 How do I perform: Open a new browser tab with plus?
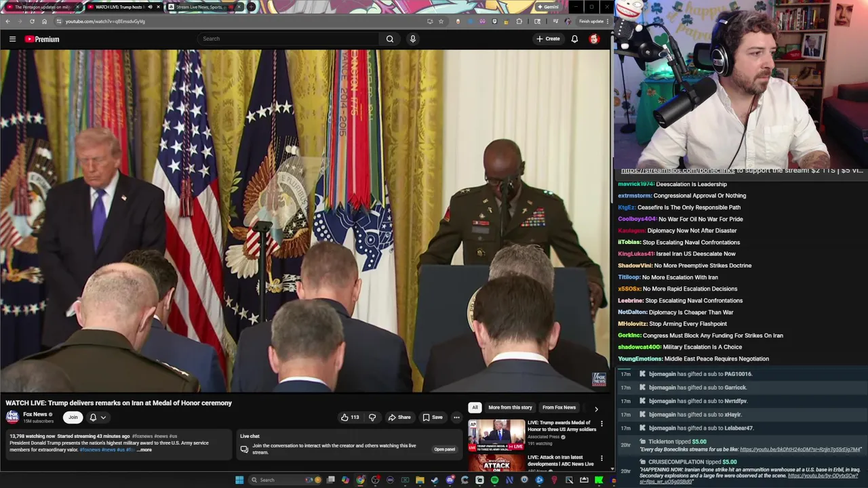click(x=252, y=7)
